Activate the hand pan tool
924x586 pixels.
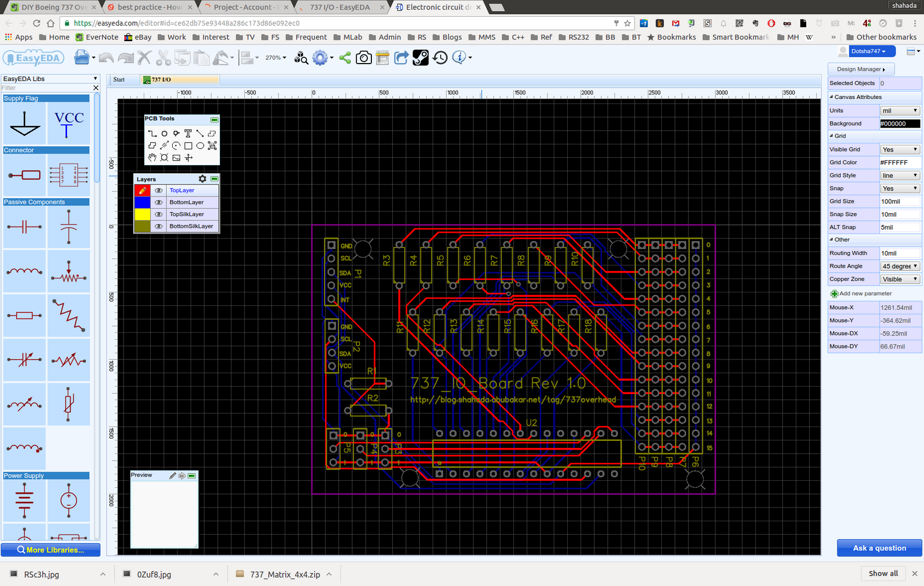pos(152,158)
